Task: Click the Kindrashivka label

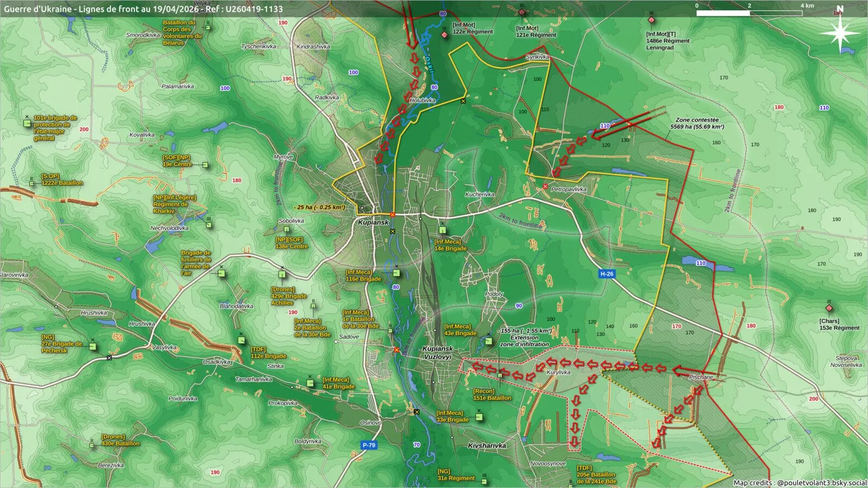Action: click(313, 47)
